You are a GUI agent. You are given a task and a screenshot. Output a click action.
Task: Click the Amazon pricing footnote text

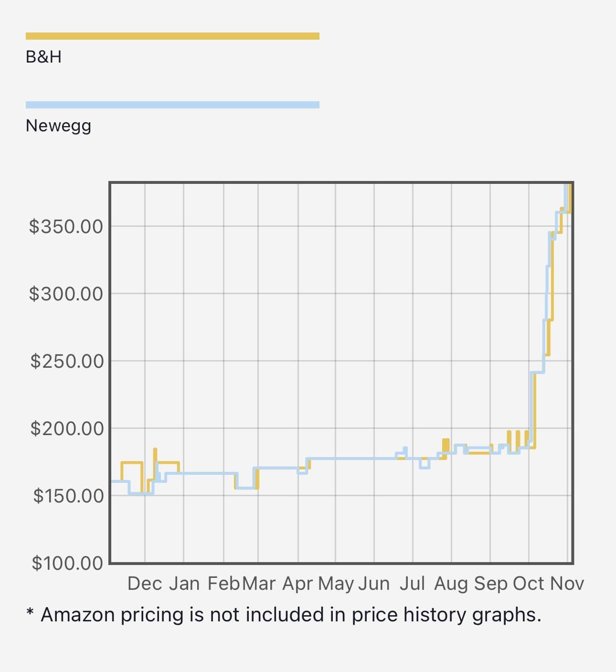284,615
